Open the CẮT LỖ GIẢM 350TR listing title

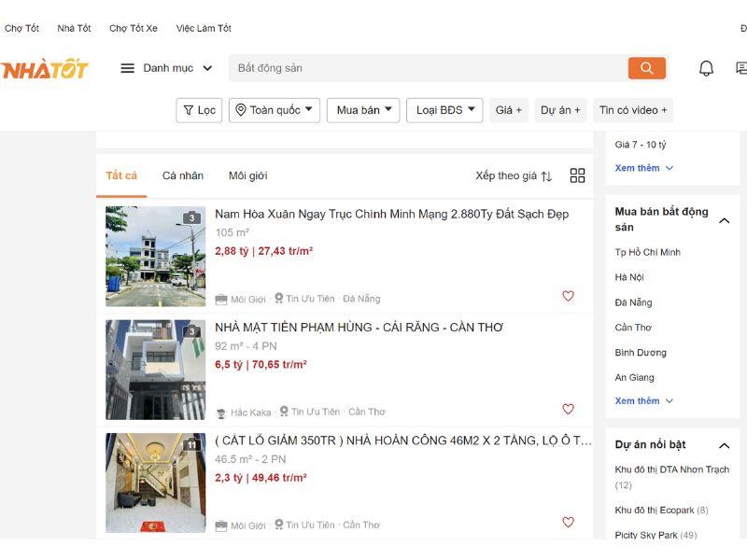coord(403,441)
